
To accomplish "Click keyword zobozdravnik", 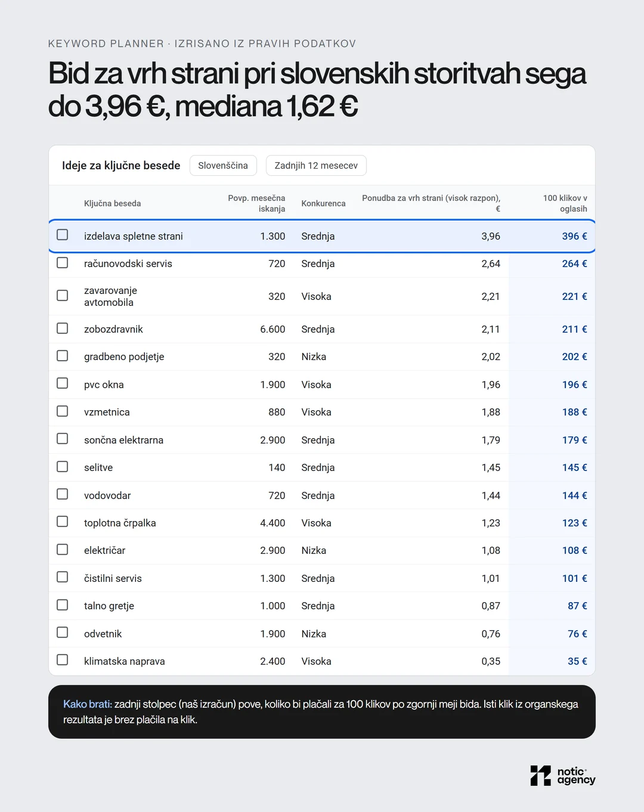I will click(113, 329).
